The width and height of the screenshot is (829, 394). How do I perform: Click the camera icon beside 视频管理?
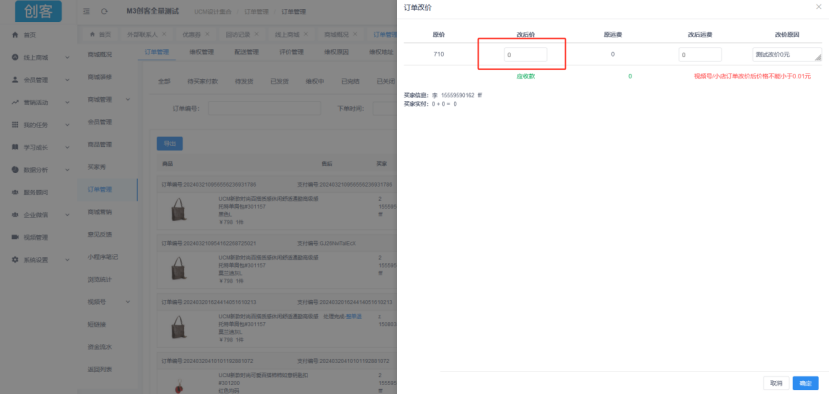15,237
